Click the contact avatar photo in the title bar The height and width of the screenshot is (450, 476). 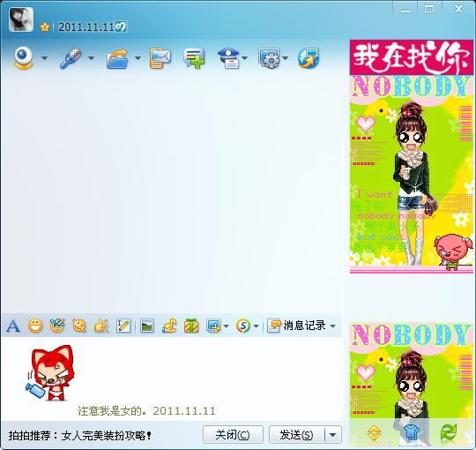pos(21,19)
